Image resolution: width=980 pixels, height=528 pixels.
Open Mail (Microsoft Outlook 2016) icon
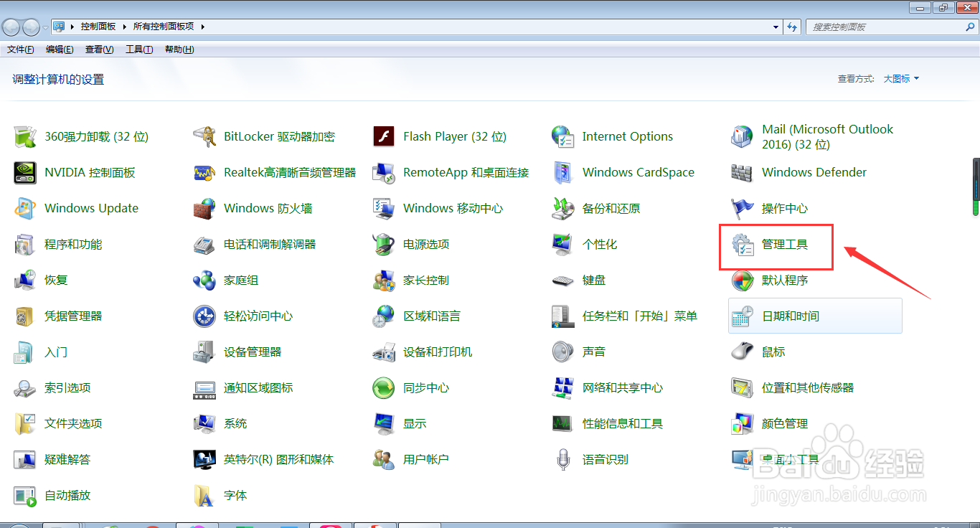pos(743,136)
